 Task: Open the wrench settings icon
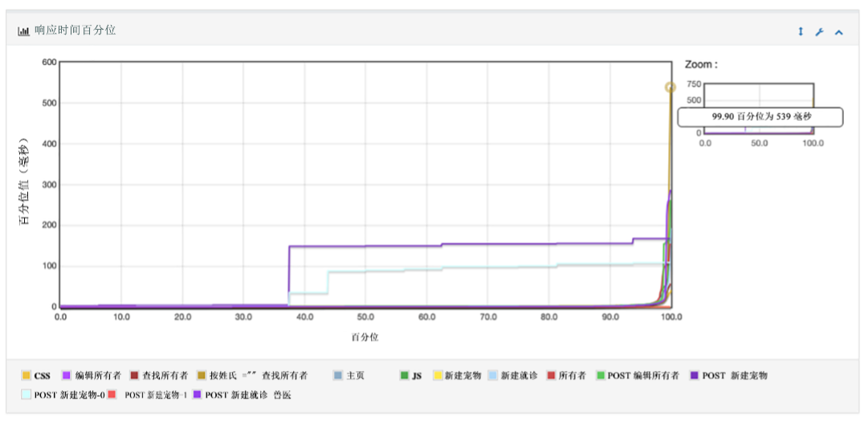click(819, 32)
